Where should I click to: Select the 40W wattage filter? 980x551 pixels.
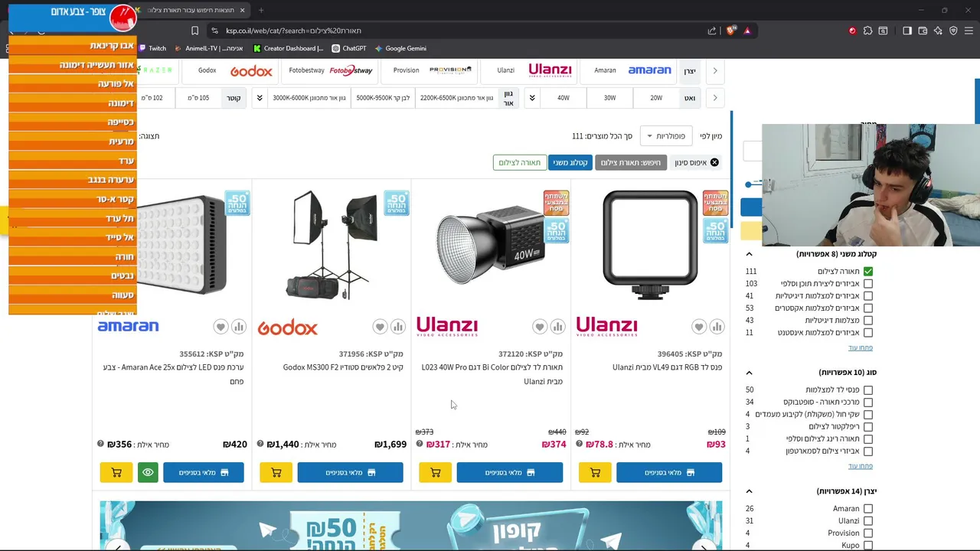click(563, 98)
